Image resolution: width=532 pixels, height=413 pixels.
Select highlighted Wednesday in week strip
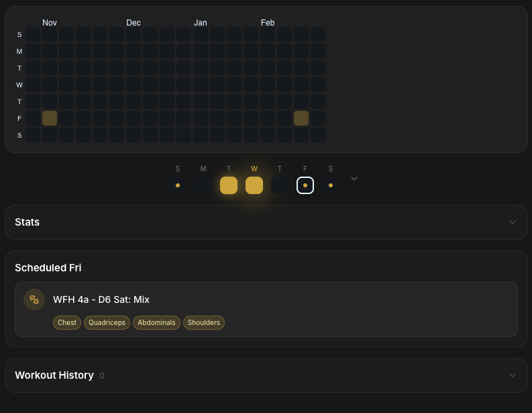click(x=254, y=185)
